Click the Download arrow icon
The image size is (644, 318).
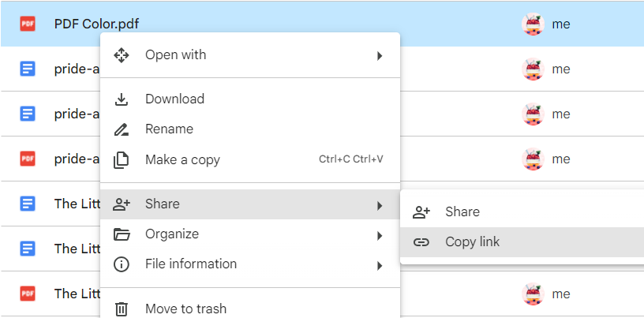pyautogui.click(x=122, y=99)
